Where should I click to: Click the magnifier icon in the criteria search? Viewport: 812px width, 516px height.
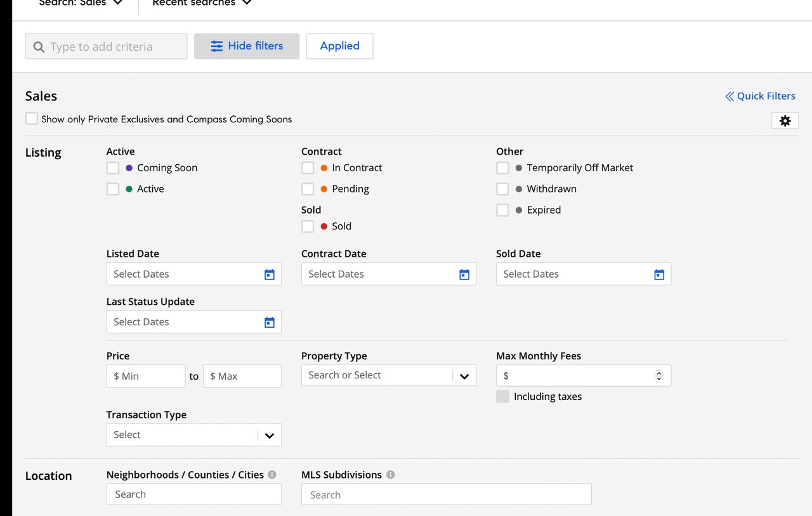click(x=39, y=47)
